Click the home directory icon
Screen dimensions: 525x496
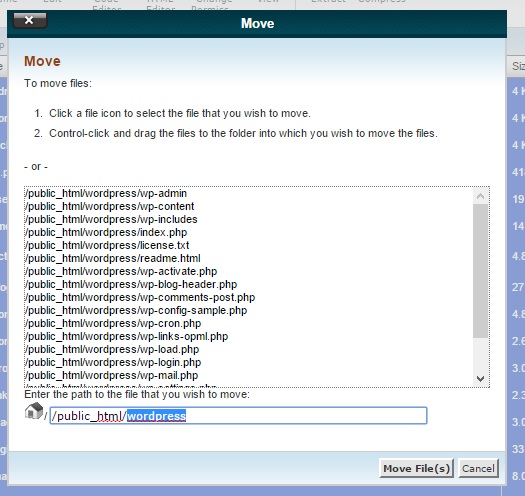[x=34, y=411]
